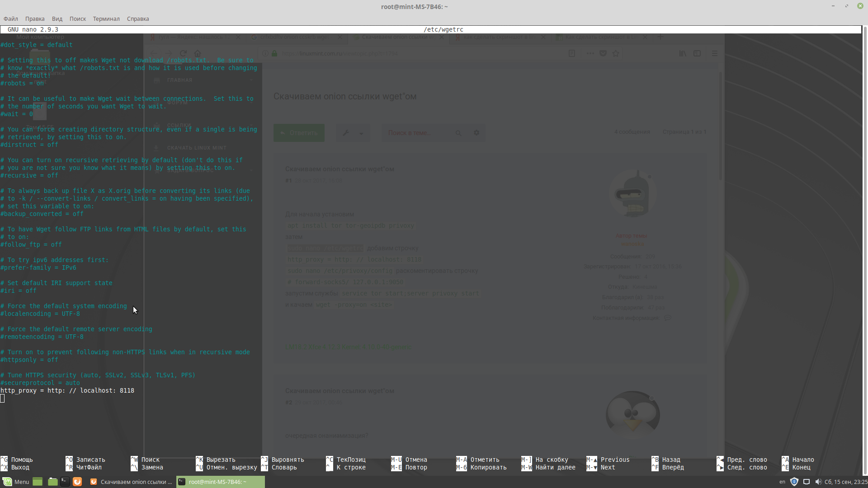868x488 pixels.
Task: Open the network connection tray icon
Action: point(807,482)
